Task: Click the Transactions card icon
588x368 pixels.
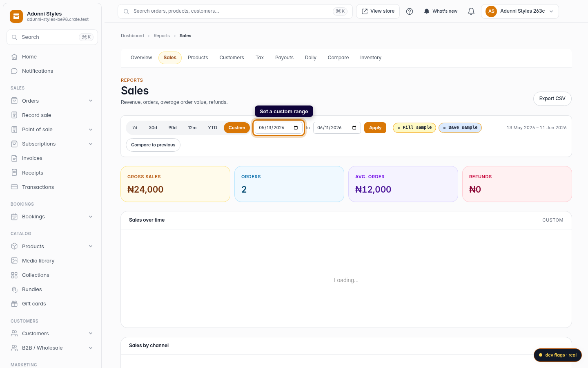Action: tap(14, 187)
